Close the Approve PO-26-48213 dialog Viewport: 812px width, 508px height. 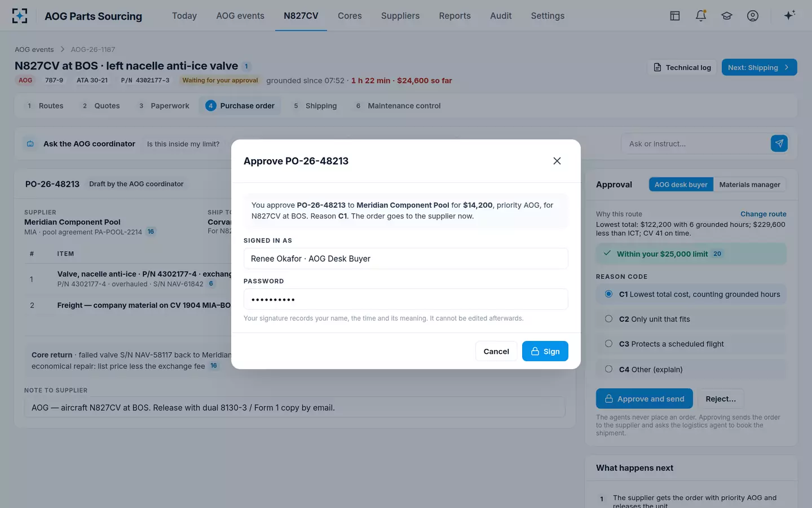[557, 161]
